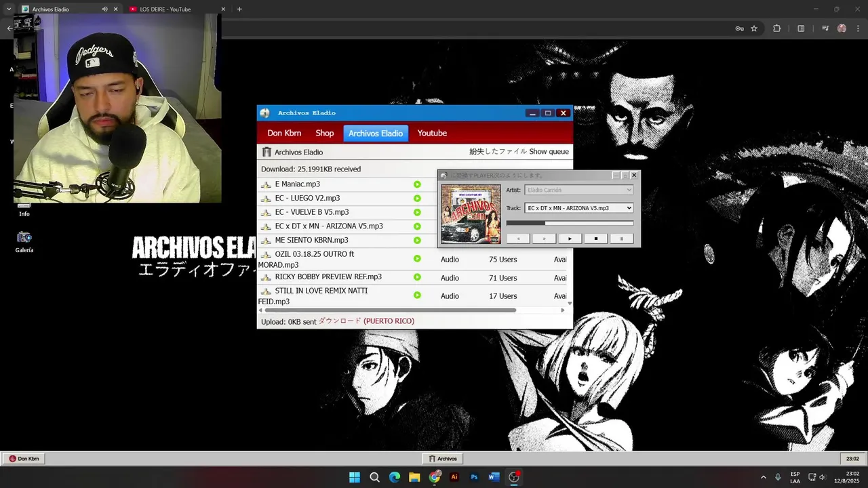Launch Microsoft Edge from taskbar

(x=395, y=477)
